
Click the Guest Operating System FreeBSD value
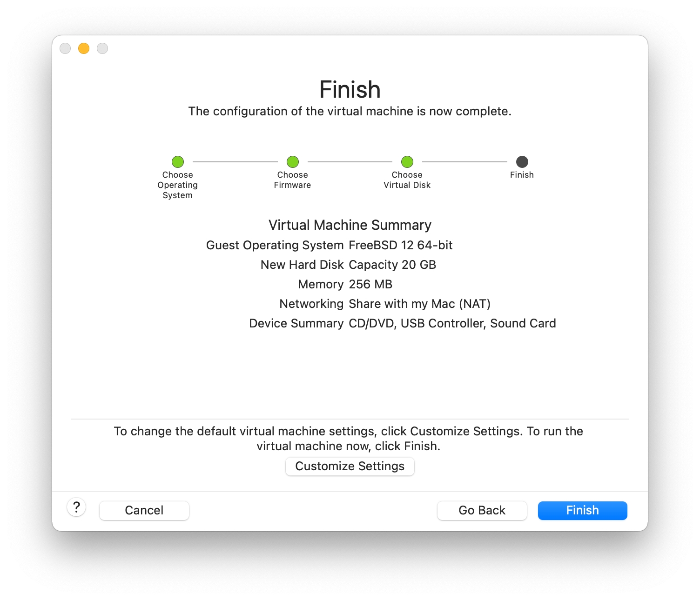(401, 245)
